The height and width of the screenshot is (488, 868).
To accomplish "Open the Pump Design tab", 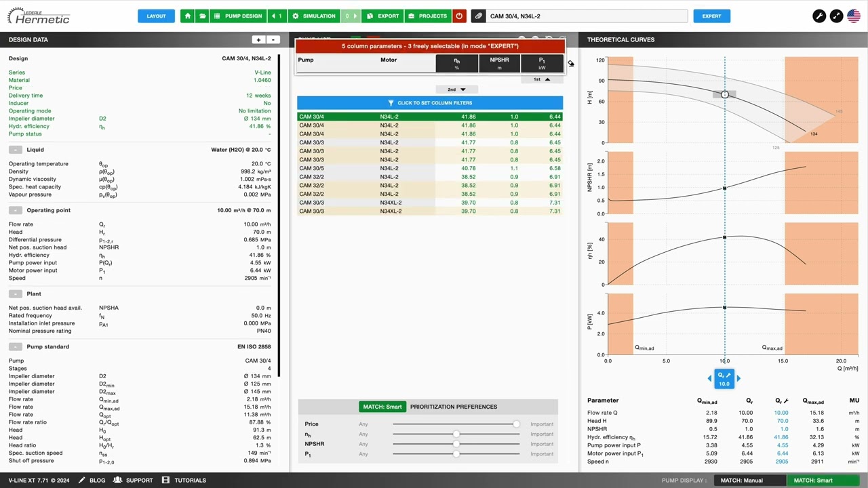I will click(x=238, y=16).
